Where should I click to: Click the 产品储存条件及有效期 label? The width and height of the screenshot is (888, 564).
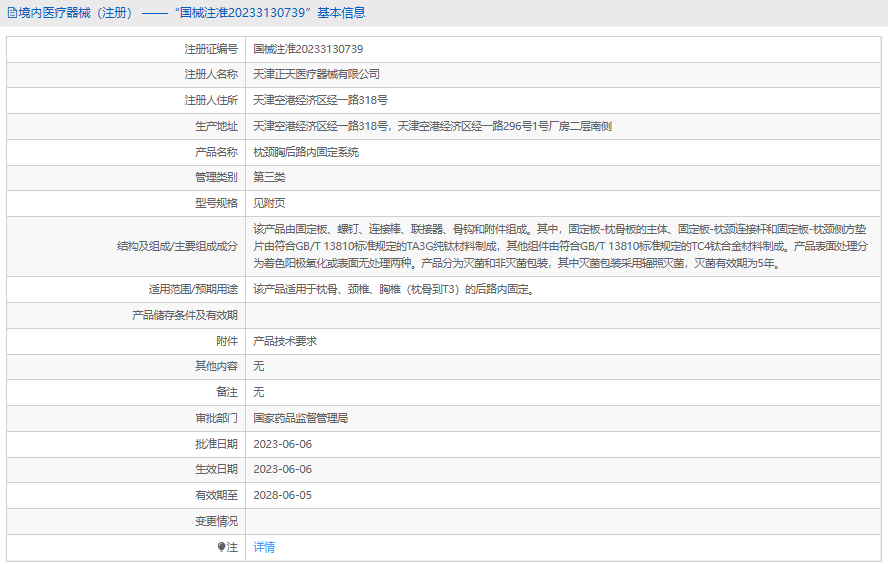(x=185, y=315)
